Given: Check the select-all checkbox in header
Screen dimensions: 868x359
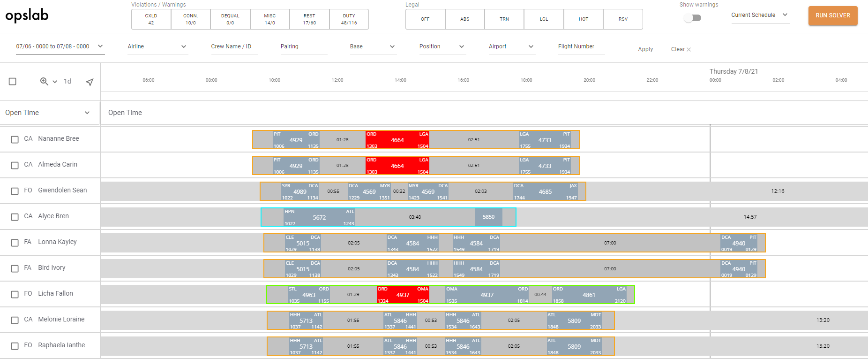Looking at the screenshot, I should pyautogui.click(x=13, y=82).
